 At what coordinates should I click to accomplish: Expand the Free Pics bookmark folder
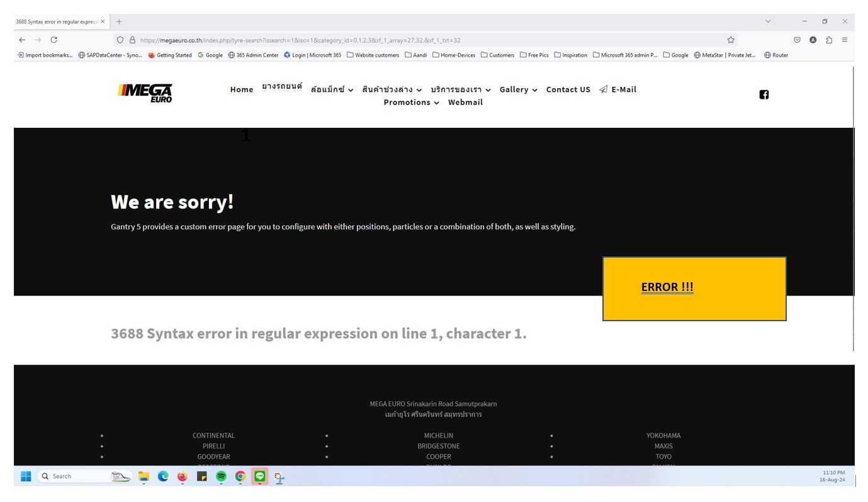point(534,55)
